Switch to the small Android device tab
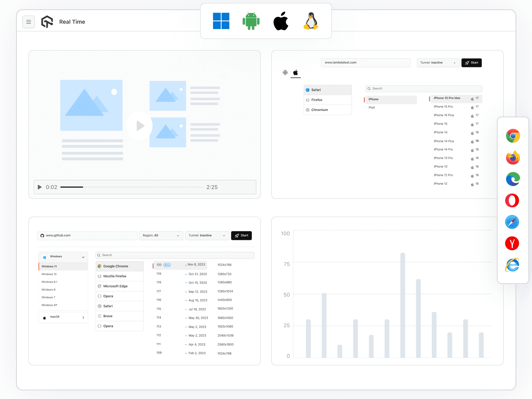 coord(285,72)
